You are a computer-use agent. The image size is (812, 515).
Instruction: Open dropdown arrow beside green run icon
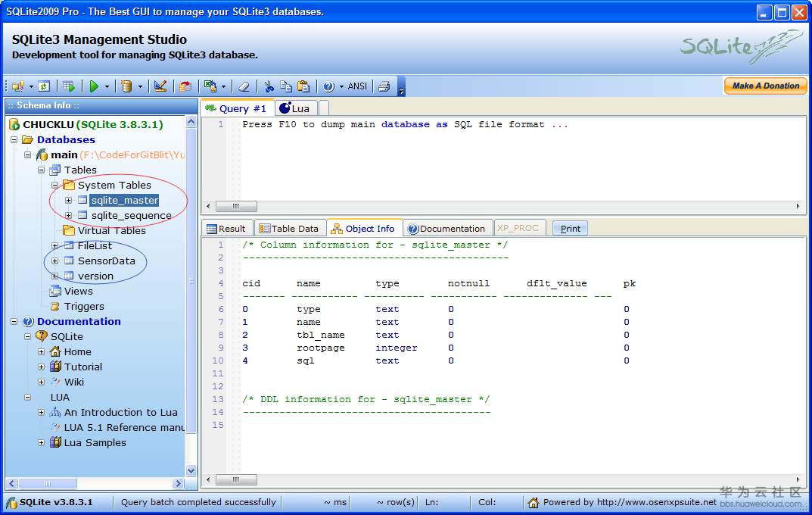point(107,87)
